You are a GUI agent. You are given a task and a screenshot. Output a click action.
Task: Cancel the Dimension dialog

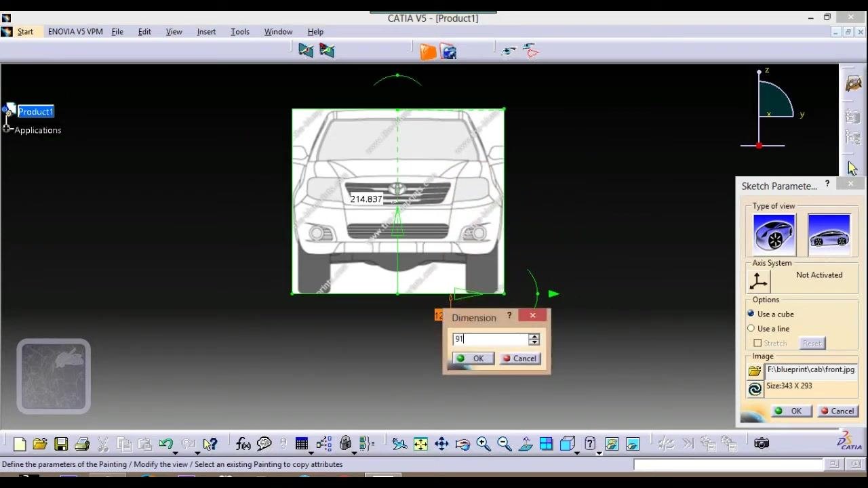(x=520, y=359)
